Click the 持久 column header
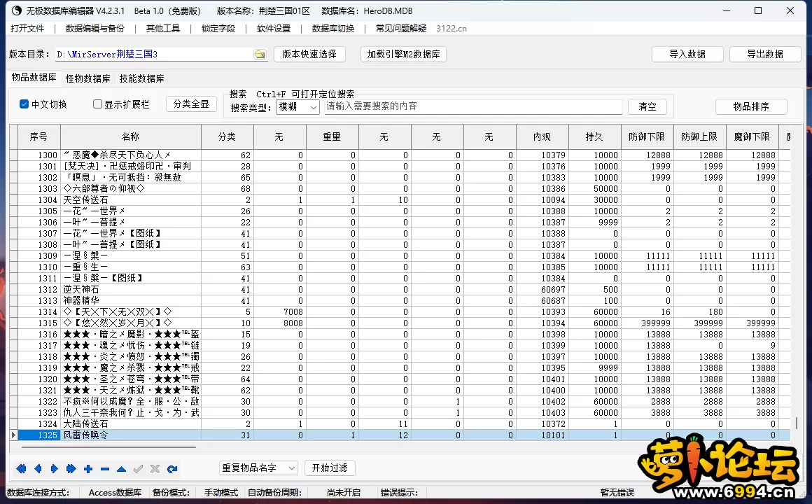This screenshot has width=812, height=504. pyautogui.click(x=594, y=136)
